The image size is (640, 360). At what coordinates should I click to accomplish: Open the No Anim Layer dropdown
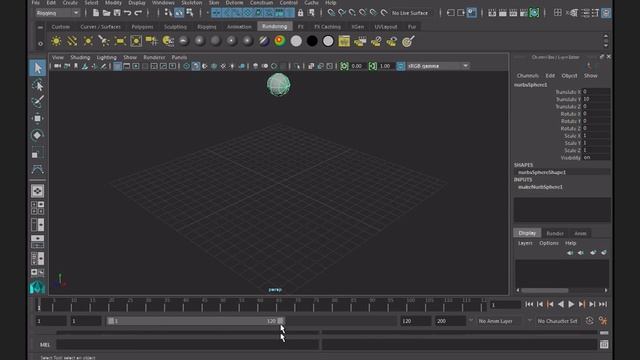(499, 321)
